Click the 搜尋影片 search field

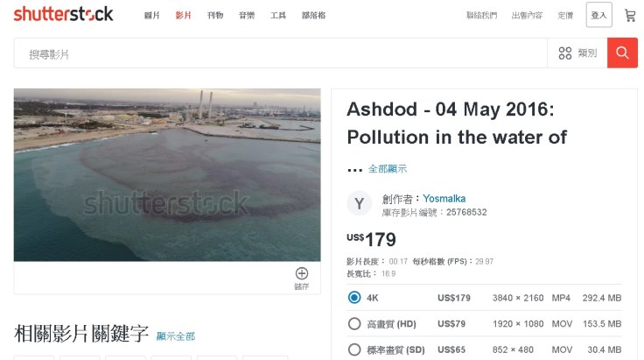pos(280,53)
